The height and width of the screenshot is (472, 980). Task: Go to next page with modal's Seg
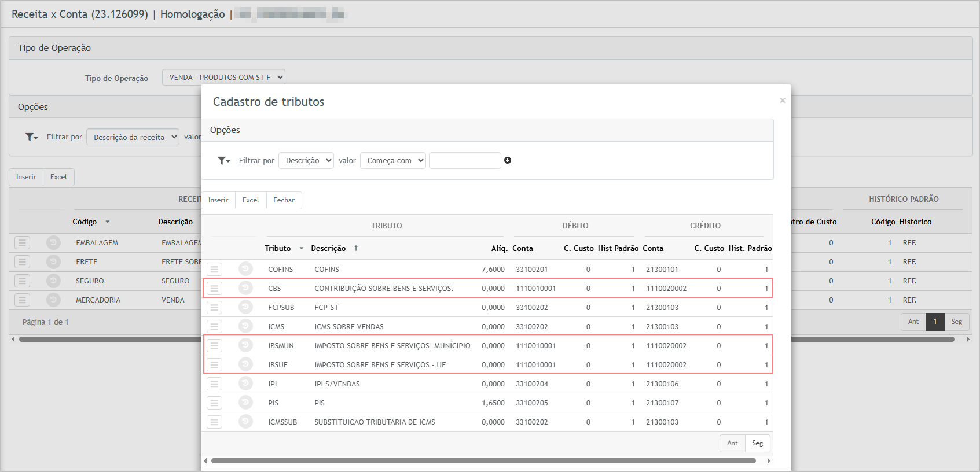pyautogui.click(x=757, y=443)
